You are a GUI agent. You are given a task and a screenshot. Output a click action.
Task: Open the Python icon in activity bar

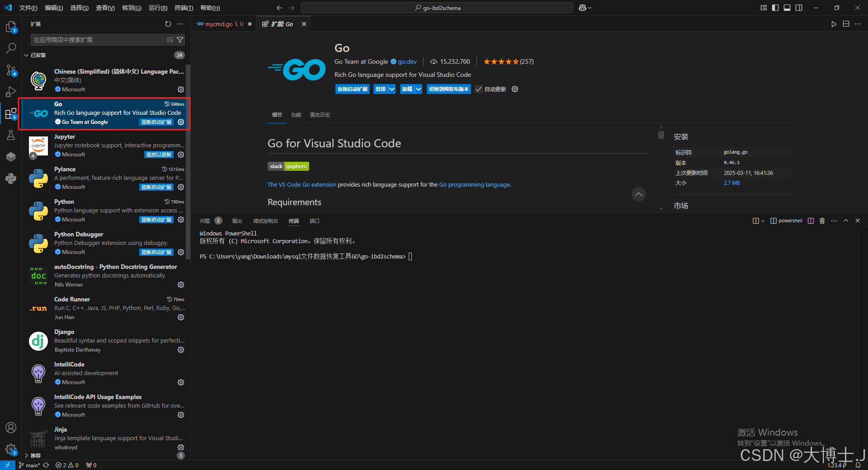point(11,179)
